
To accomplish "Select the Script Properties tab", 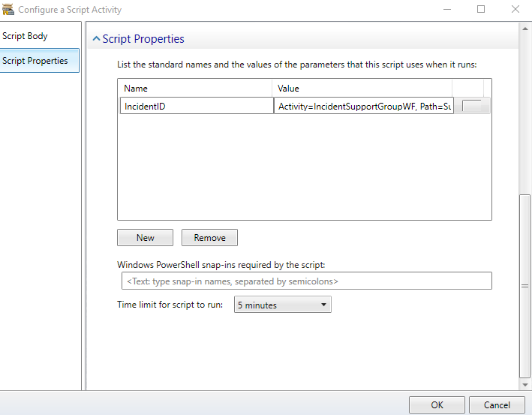I will click(x=39, y=60).
